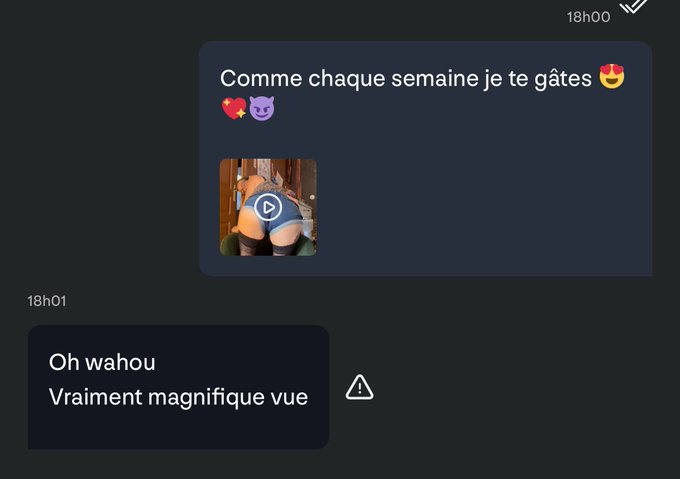Select the 18h01 timestamp
This screenshot has height=479, width=680.
[x=47, y=301]
